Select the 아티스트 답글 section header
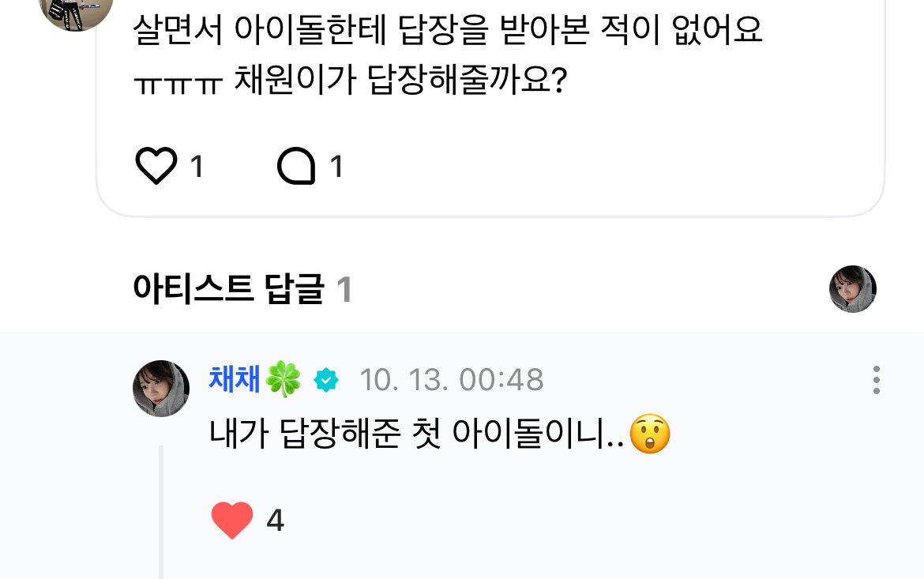The width and height of the screenshot is (924, 579). [x=228, y=290]
